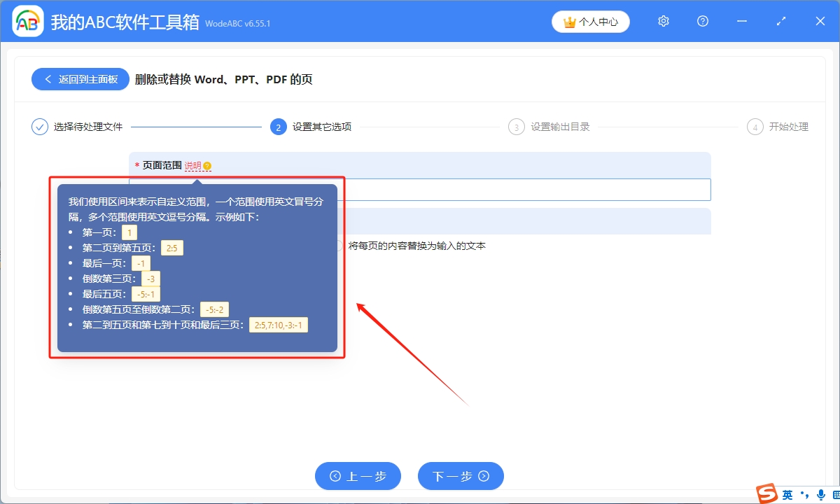Toggle 英 language mode on the input bar
840x504 pixels.
[x=787, y=494]
